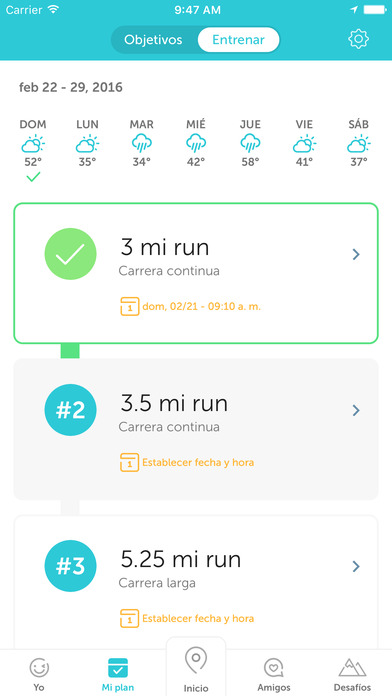Expand the 3 mi run details chevron
Image resolution: width=392 pixels, height=696 pixels.
pos(356,254)
